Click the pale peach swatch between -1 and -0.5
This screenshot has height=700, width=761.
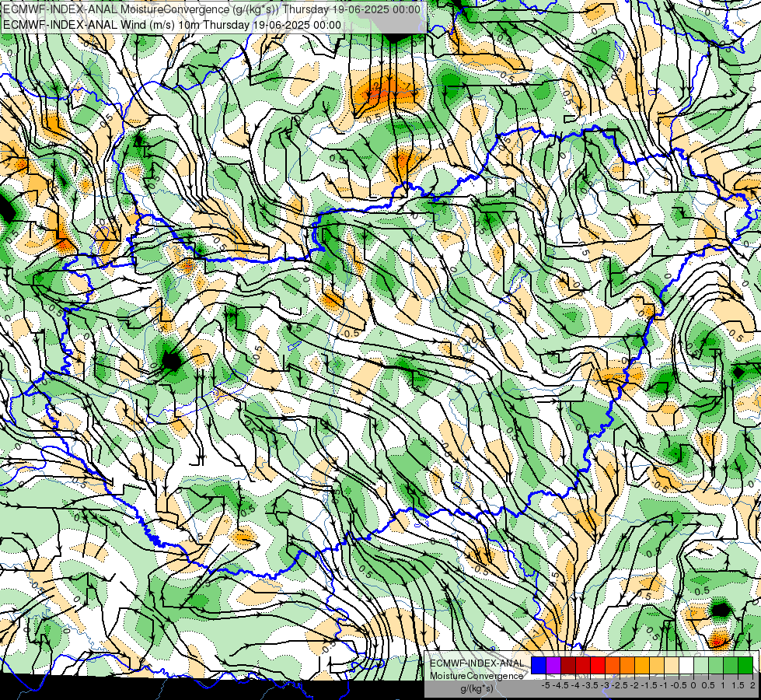click(671, 665)
